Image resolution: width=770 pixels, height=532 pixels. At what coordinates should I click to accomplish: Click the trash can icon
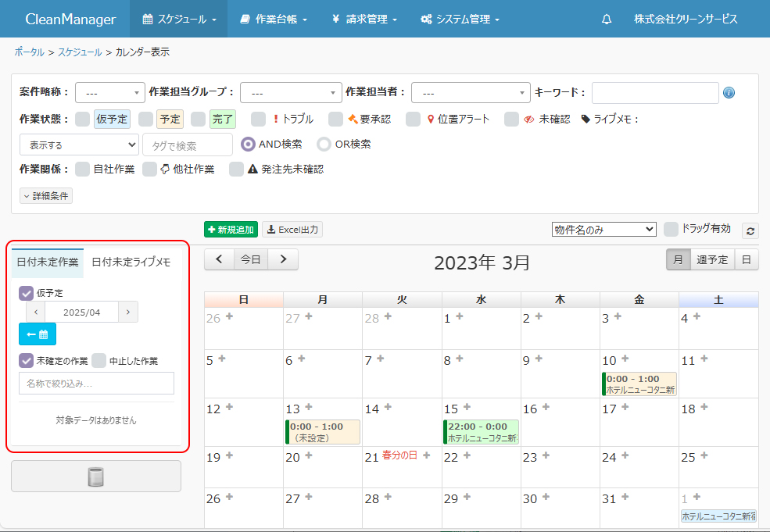[x=96, y=477]
